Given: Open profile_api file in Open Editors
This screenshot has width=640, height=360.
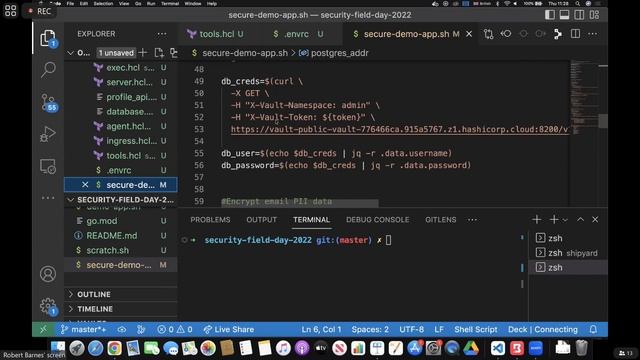Looking at the screenshot, I should 121,97.
